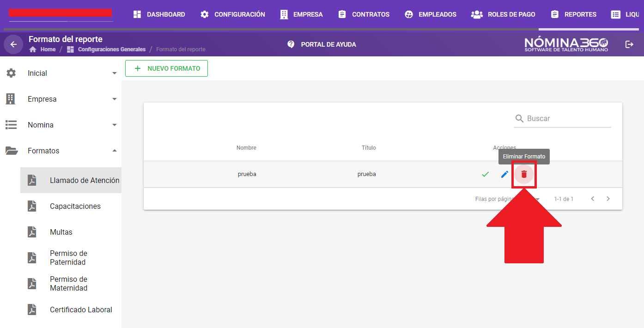The image size is (644, 328).
Task: Go to Configuraciones Generales breadcrumb
Action: point(111,49)
